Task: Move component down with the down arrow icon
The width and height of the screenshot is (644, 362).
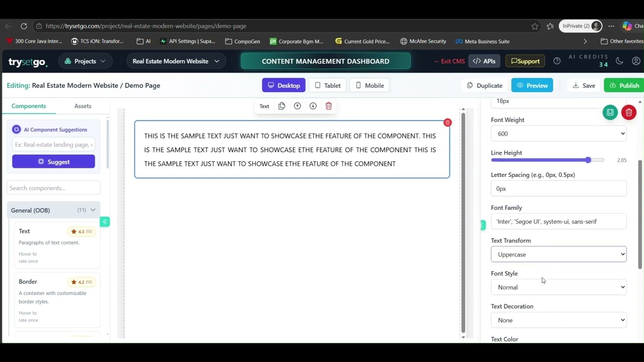Action: [x=313, y=106]
